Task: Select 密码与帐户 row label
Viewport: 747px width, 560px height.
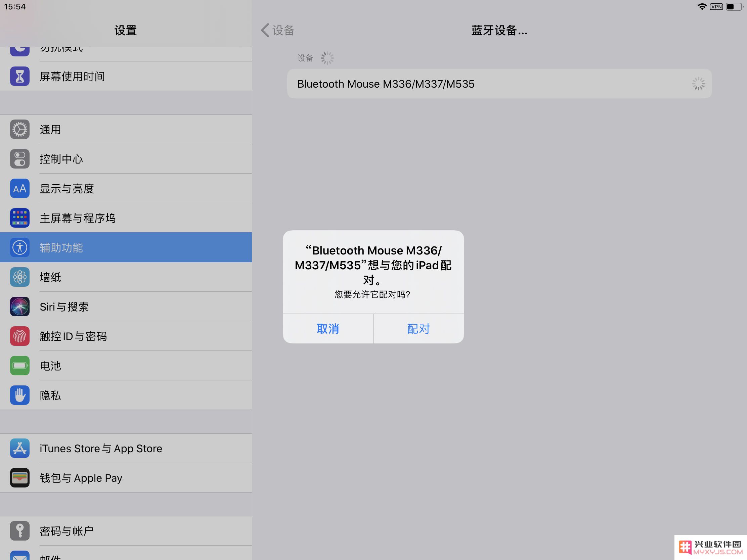Action: click(x=67, y=531)
